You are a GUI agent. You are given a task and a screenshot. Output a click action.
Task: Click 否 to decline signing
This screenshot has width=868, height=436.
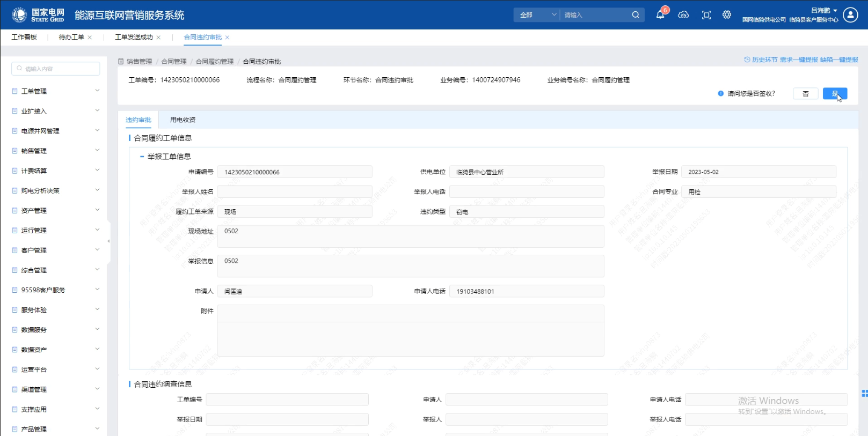(x=806, y=94)
